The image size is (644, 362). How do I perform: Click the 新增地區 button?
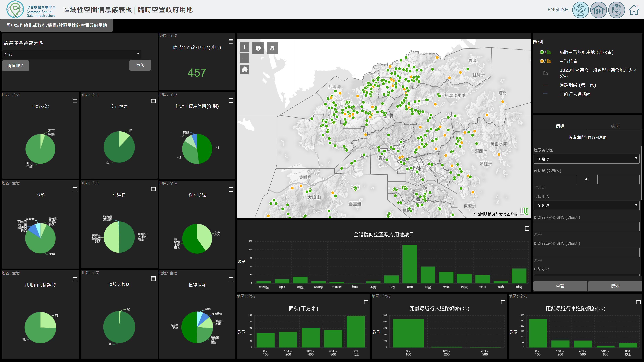tap(16, 65)
